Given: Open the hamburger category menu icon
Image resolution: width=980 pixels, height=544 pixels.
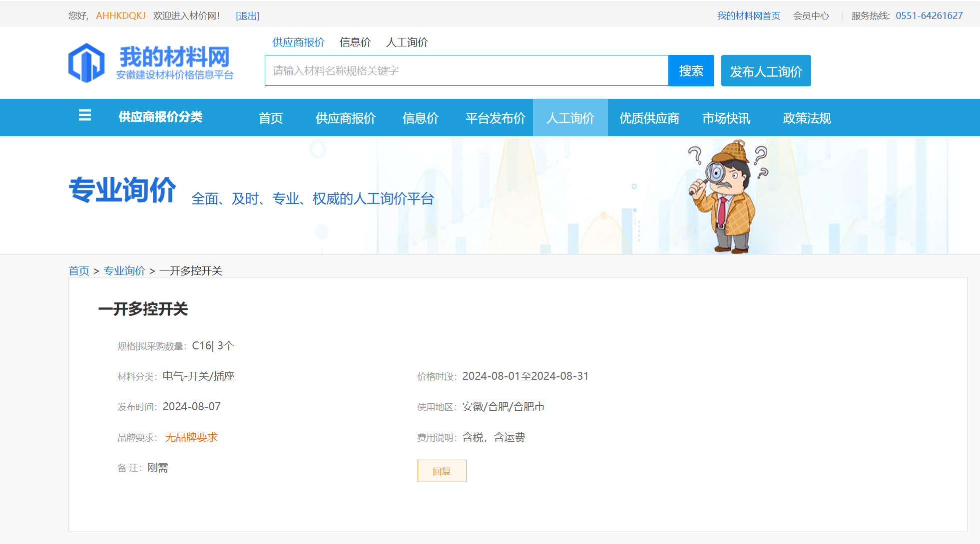Looking at the screenshot, I should tap(85, 116).
